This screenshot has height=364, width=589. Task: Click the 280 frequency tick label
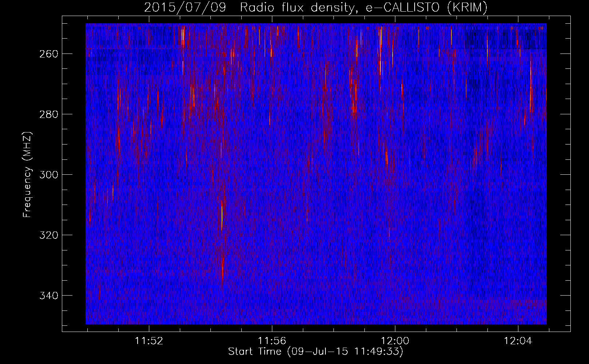pos(49,114)
